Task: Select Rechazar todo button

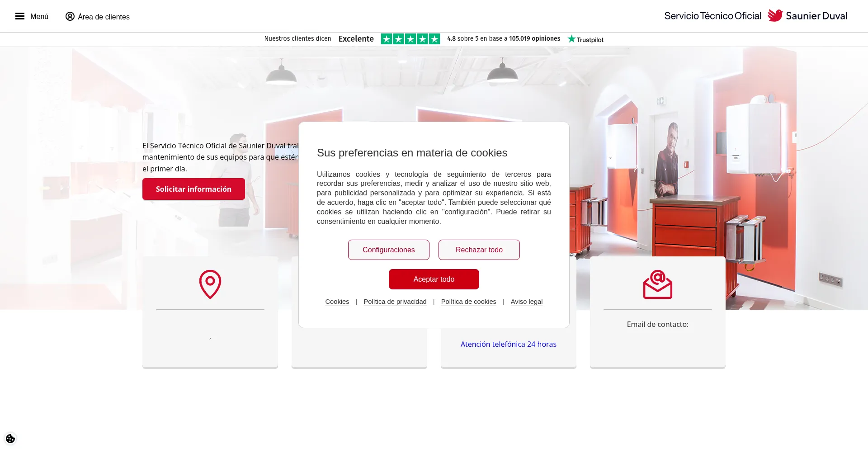Action: click(479, 250)
